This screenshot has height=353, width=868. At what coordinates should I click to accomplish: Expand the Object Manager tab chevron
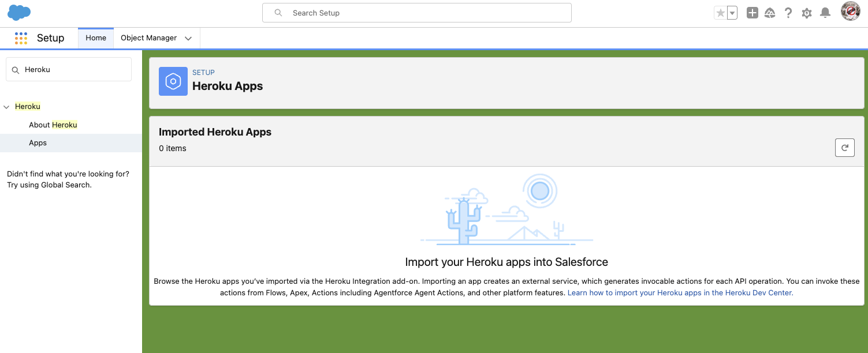(188, 39)
